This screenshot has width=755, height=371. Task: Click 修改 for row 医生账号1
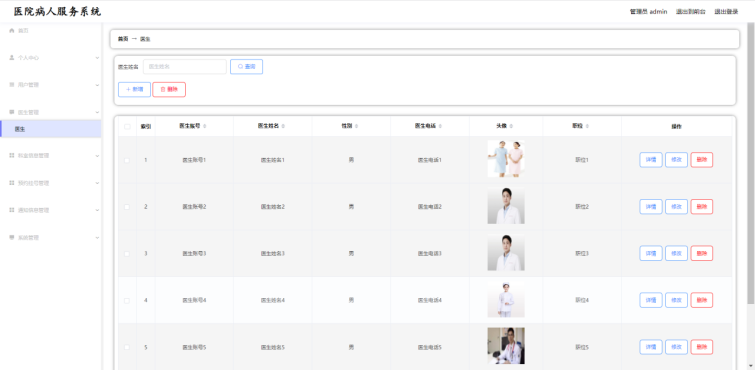click(x=677, y=160)
